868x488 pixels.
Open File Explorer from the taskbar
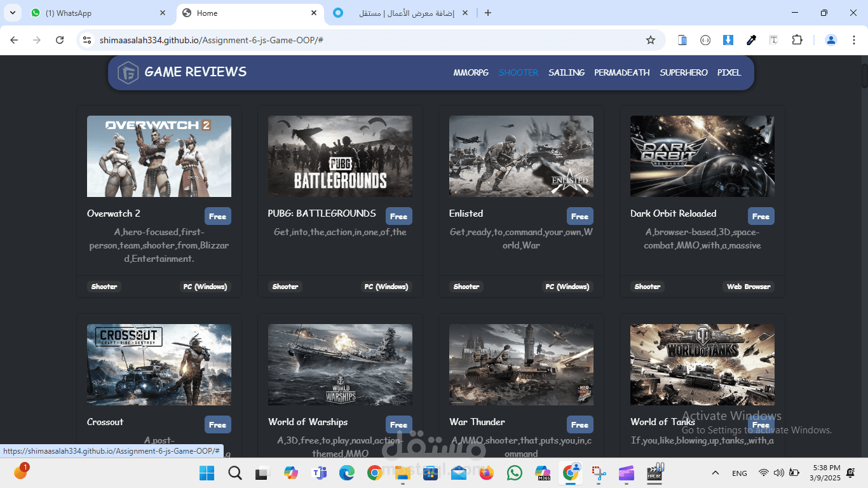click(x=402, y=473)
